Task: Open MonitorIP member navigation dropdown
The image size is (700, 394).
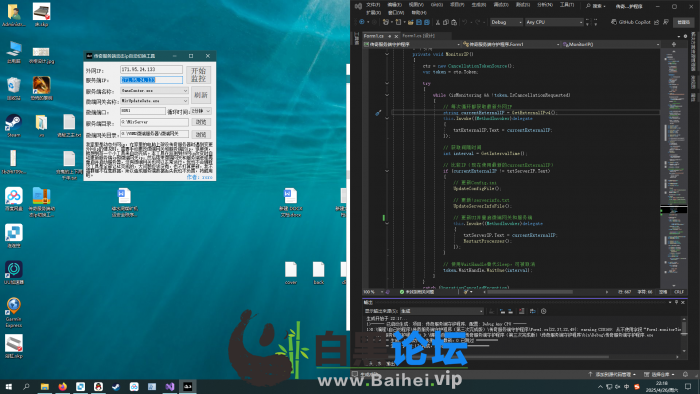Action: coord(611,45)
